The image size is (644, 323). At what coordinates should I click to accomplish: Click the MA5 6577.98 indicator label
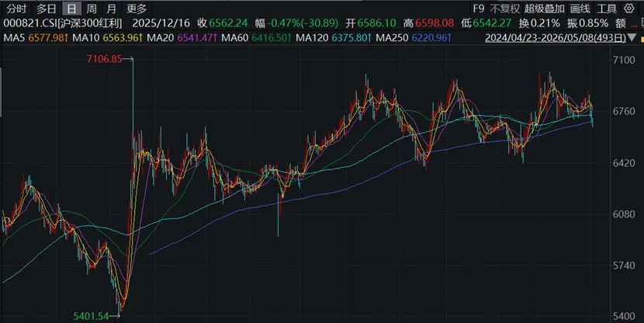click(x=36, y=38)
